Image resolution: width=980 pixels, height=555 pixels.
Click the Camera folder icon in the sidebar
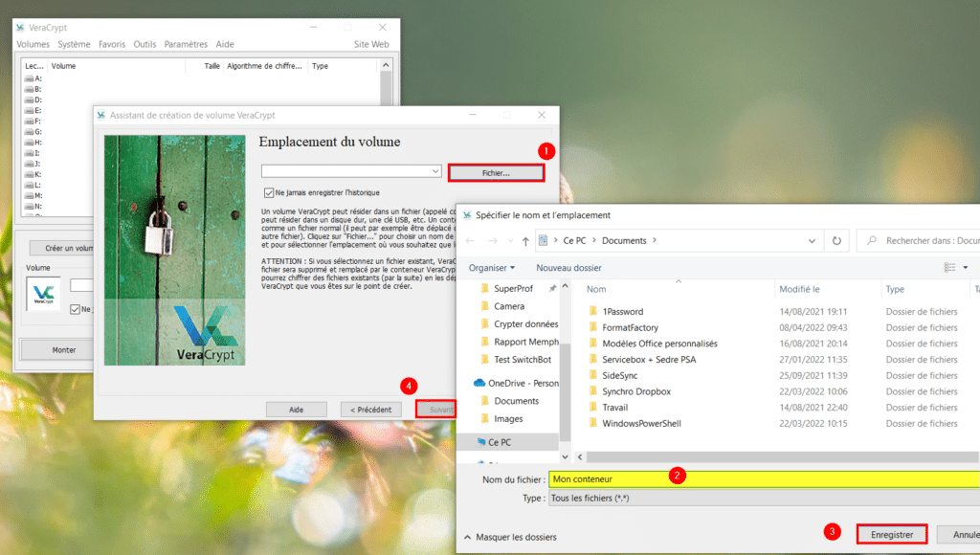pos(485,306)
